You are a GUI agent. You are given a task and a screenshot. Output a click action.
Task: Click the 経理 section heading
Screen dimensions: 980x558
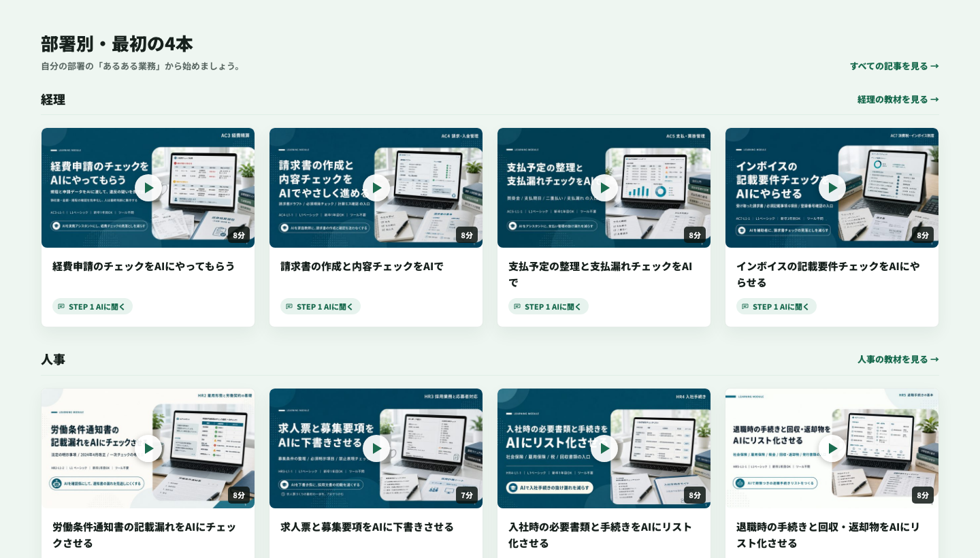(x=53, y=99)
